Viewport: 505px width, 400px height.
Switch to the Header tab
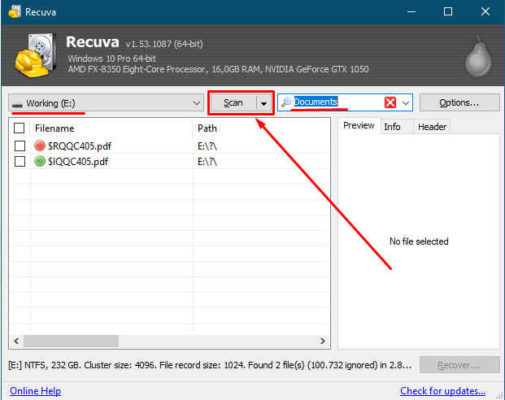[x=432, y=127]
